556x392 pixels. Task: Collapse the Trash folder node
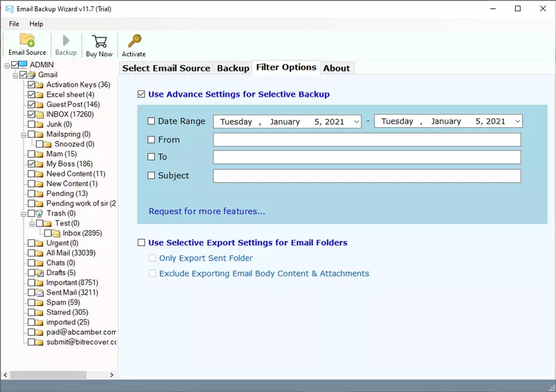(x=24, y=214)
